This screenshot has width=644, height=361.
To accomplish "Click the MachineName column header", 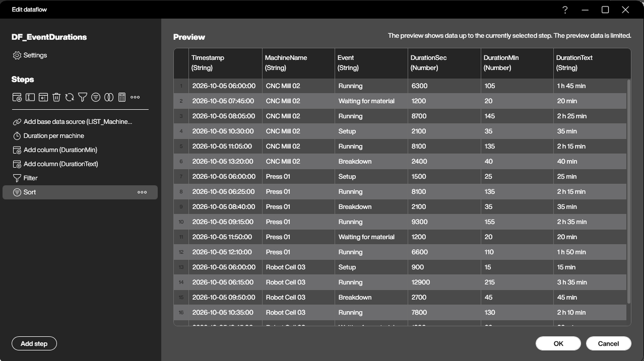I will pyautogui.click(x=299, y=63).
